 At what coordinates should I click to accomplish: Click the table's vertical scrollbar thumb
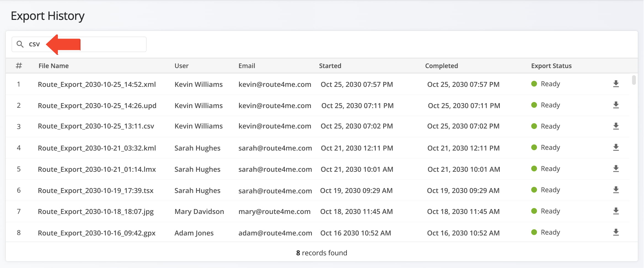tap(634, 80)
